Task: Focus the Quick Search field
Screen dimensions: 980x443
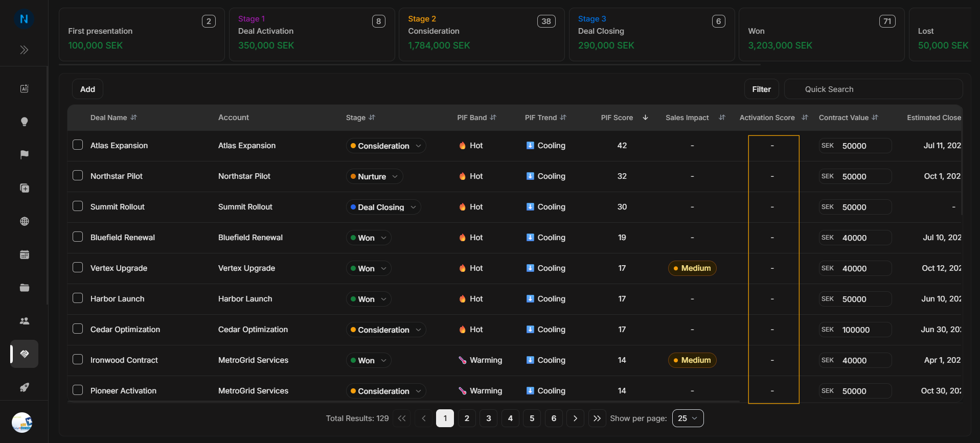Action: [873, 89]
